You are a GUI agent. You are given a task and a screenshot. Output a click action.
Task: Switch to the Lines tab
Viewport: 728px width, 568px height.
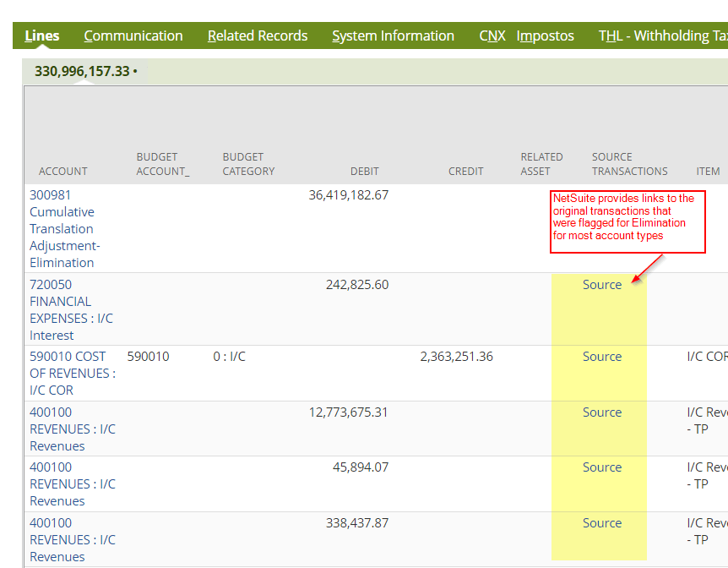(x=41, y=35)
